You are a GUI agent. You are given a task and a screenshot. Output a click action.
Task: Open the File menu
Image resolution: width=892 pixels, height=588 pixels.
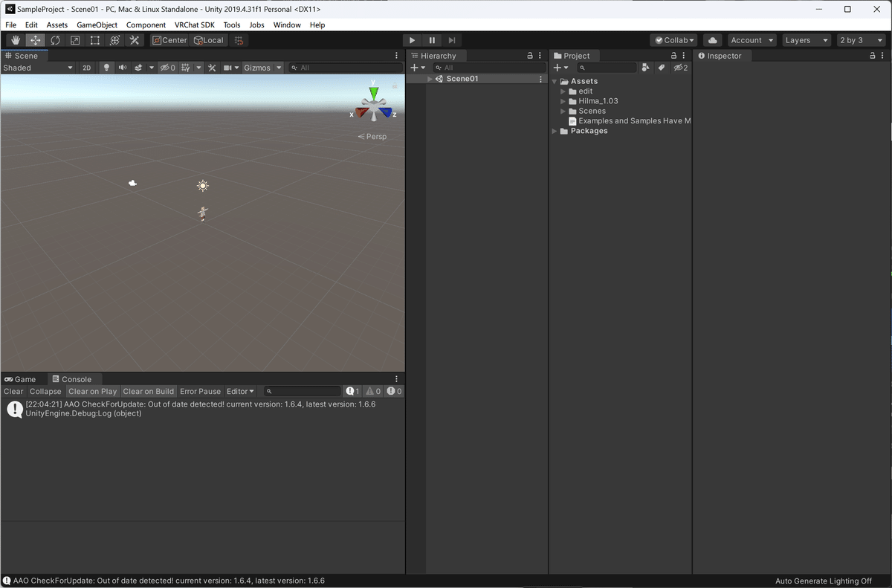click(x=11, y=25)
